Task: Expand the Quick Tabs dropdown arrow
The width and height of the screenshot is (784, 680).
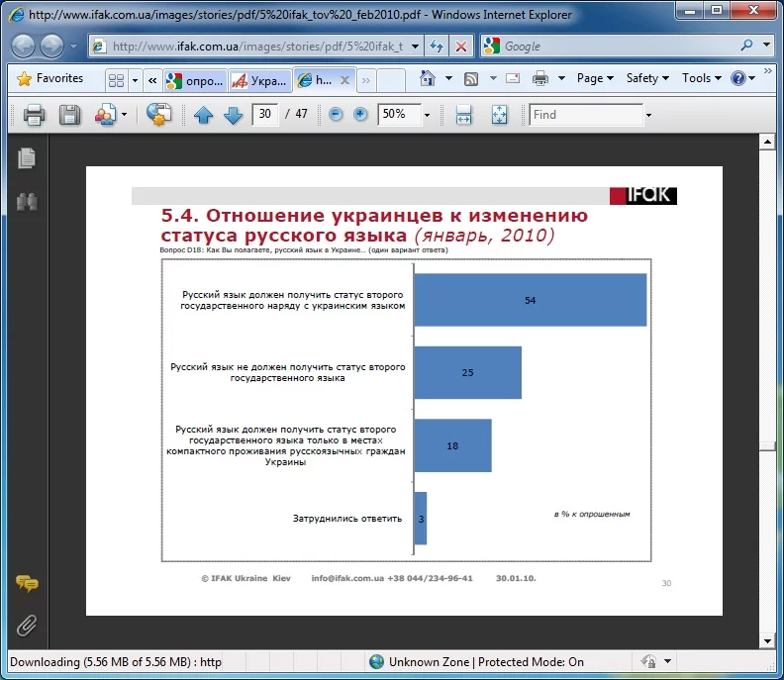Action: (x=135, y=80)
